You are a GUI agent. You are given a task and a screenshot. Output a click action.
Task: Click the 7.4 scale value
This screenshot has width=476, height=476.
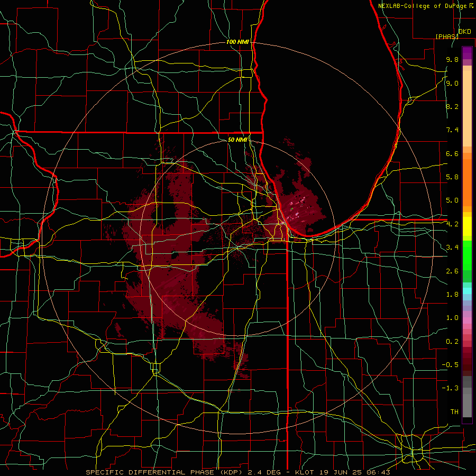452,130
